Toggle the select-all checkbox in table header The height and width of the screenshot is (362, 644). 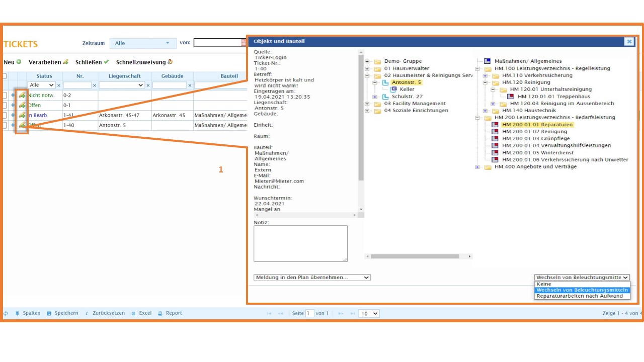point(5,76)
